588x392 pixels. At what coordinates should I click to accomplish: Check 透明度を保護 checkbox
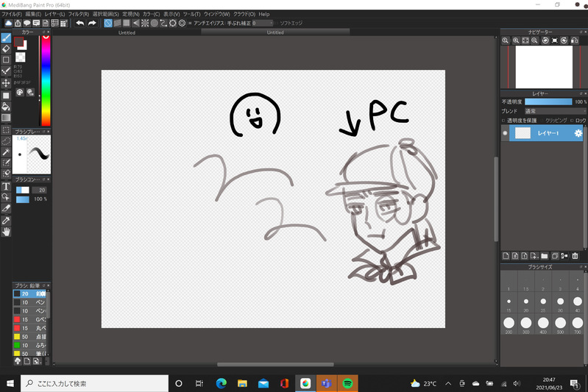(x=503, y=121)
